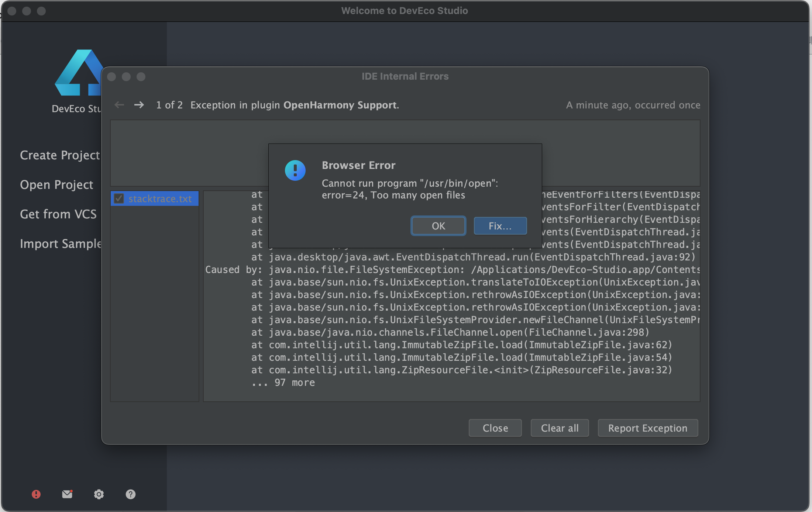Select Open Project option

56,184
